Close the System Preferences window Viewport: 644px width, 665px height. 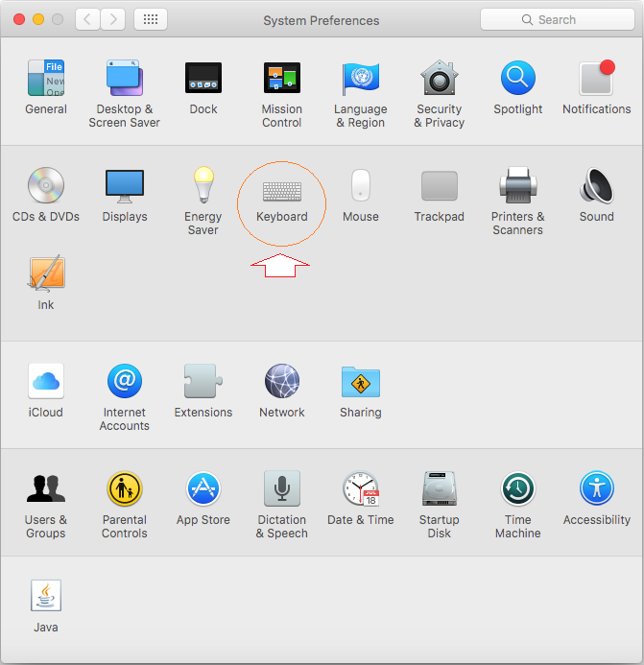click(x=19, y=19)
